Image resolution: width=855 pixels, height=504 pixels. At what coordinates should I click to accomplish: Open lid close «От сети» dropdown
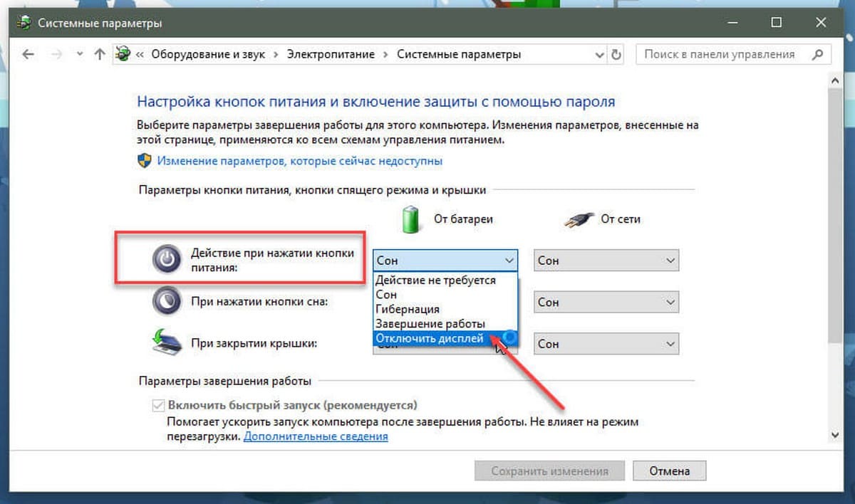coord(606,343)
